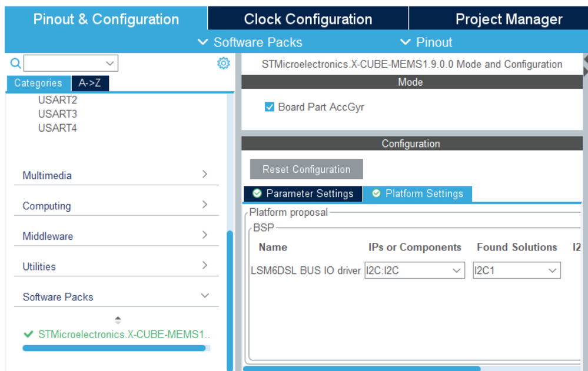Click the horizontal scrollbar under pack name
This screenshot has width=588, height=371.
coord(114,348)
